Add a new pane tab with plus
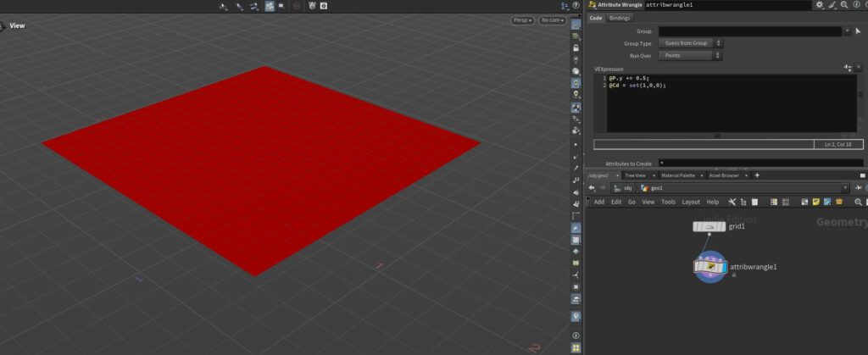This screenshot has height=355, width=868. (757, 175)
